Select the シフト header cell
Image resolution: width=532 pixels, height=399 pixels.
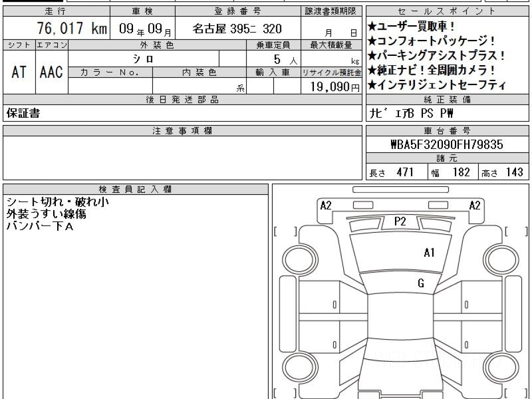click(x=19, y=45)
